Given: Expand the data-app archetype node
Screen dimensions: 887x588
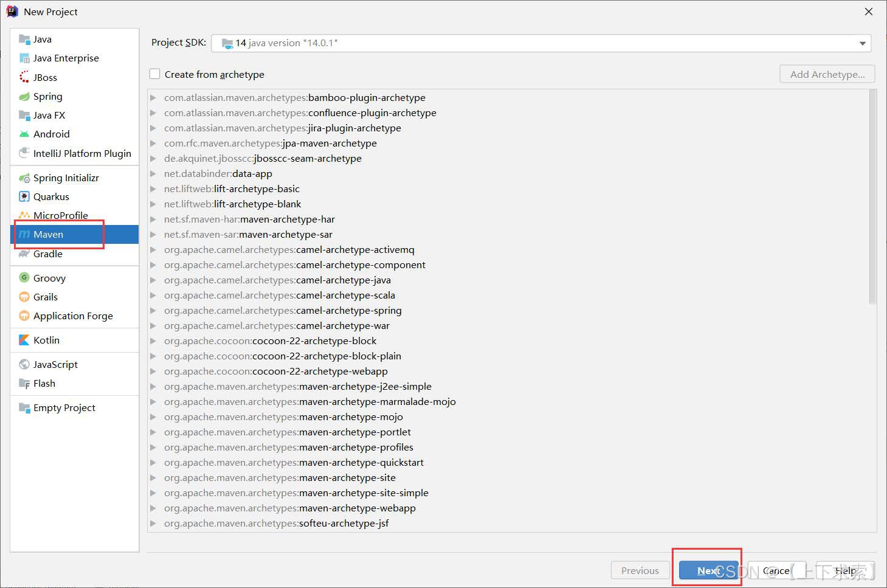Looking at the screenshot, I should pyautogui.click(x=153, y=174).
